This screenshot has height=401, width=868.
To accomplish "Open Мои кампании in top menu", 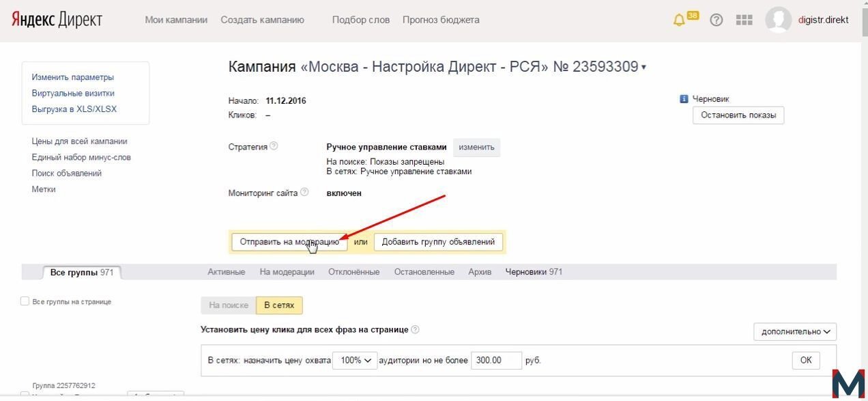I will coord(176,20).
